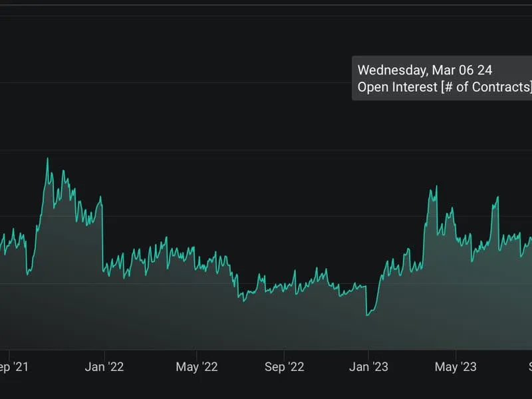The height and width of the screenshot is (399, 532).
Task: Select the Jan '23 x-axis label
Action: [368, 367]
